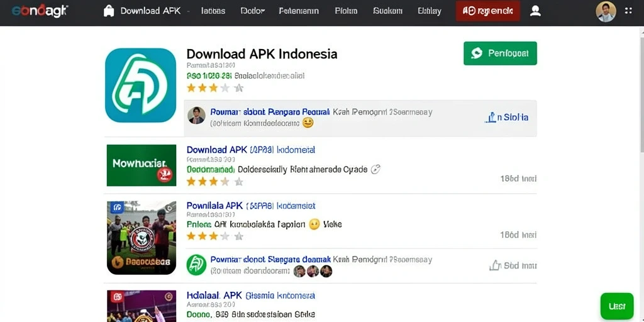This screenshot has height=322, width=644.
Task: Open the Download APK Indonesia title
Action: tap(262, 54)
